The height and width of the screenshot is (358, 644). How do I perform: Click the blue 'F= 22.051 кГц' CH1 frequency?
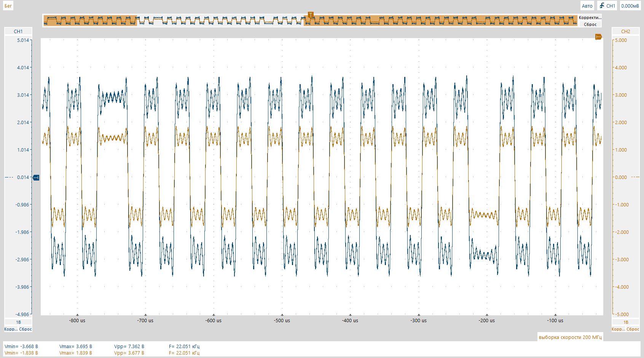(x=184, y=346)
